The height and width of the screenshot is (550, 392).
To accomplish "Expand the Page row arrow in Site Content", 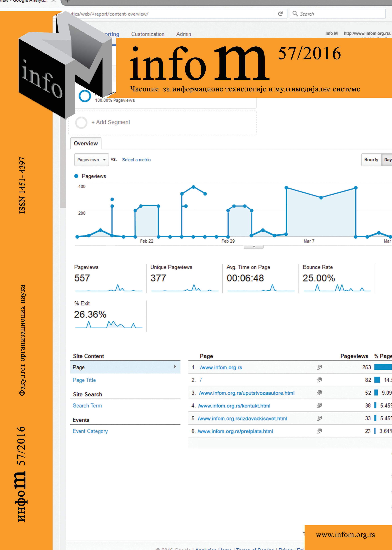I will pos(175,367).
